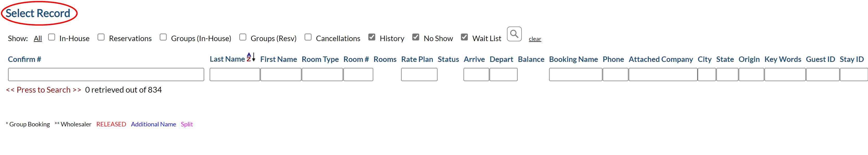Image resolution: width=868 pixels, height=155 pixels.
Task: Click the Balance column header
Action: (531, 59)
